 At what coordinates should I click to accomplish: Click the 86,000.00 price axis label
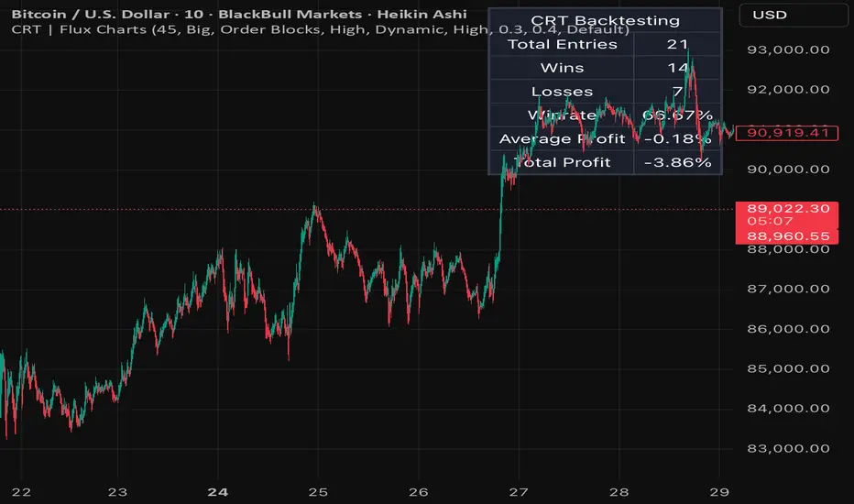(788, 329)
